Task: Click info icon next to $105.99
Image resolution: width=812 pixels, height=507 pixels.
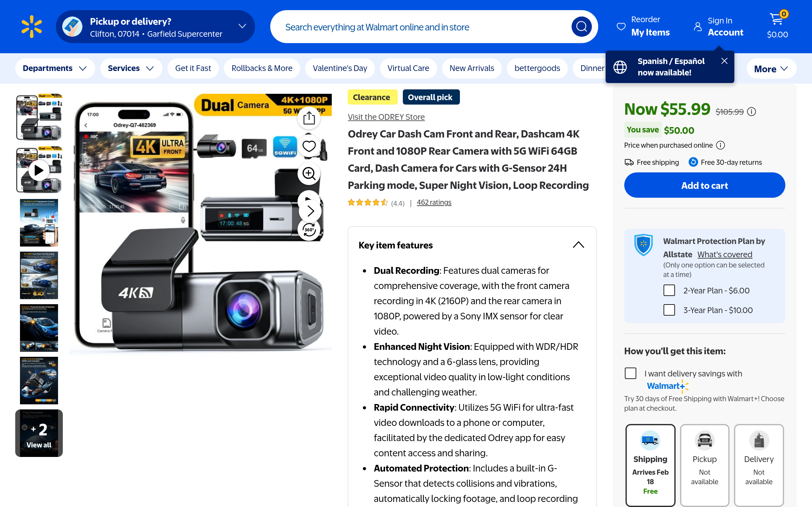Action: pos(752,112)
